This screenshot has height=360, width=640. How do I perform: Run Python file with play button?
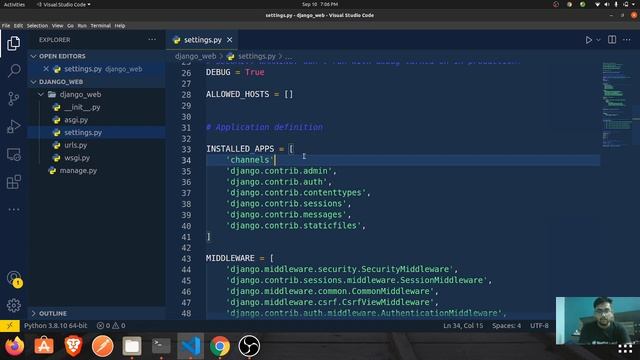tap(589, 40)
